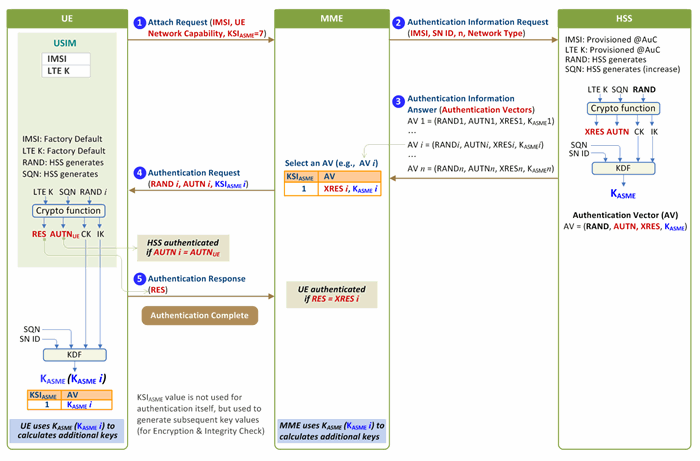Viewport: 700px width, 461px height.
Task: Click 'LTE K: Provisioned @AuC' line
Action: 612,50
